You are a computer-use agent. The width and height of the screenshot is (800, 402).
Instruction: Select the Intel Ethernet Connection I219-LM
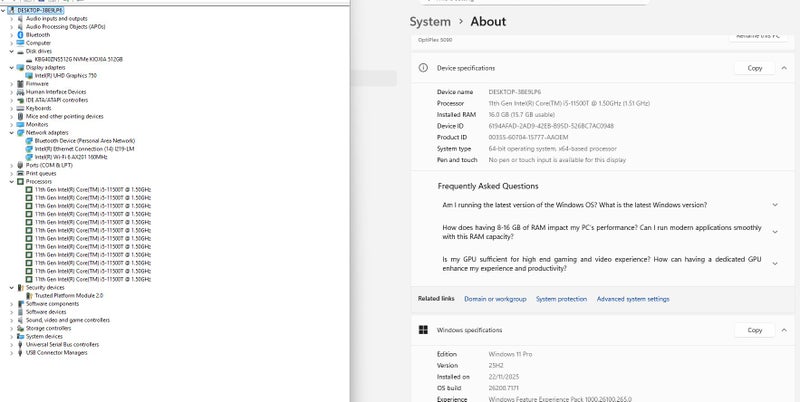pyautogui.click(x=84, y=149)
